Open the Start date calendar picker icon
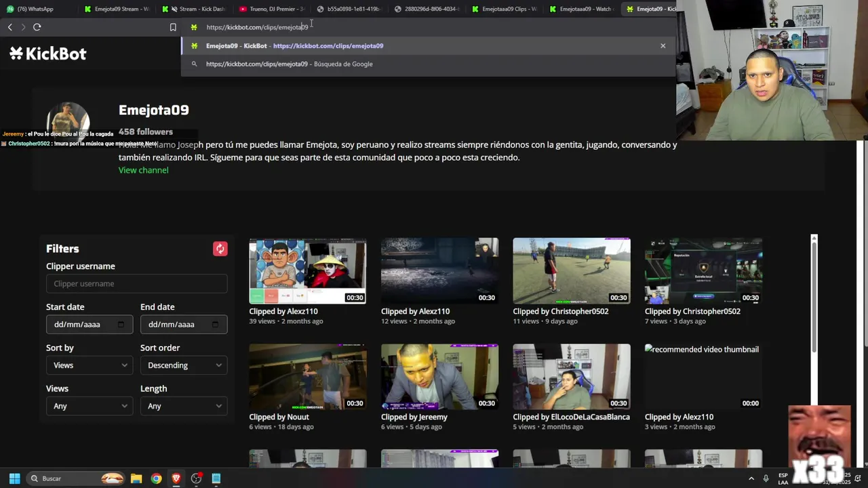 [121, 325]
